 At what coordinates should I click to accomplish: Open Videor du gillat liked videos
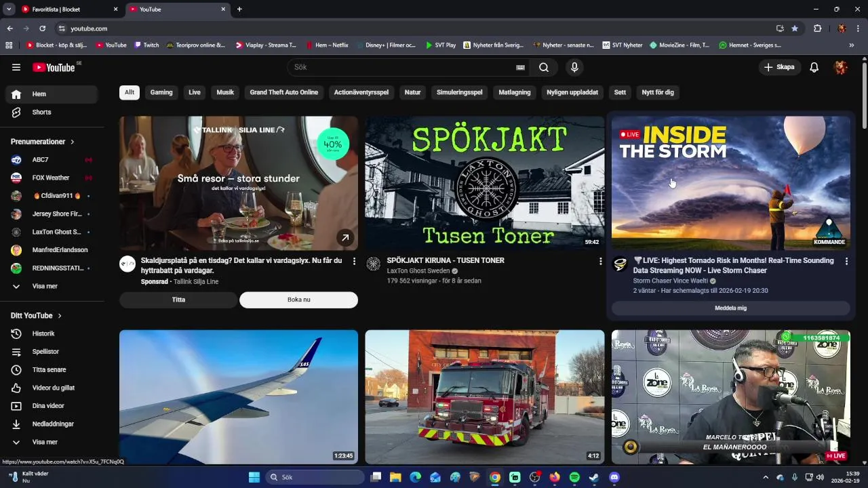pos(52,388)
